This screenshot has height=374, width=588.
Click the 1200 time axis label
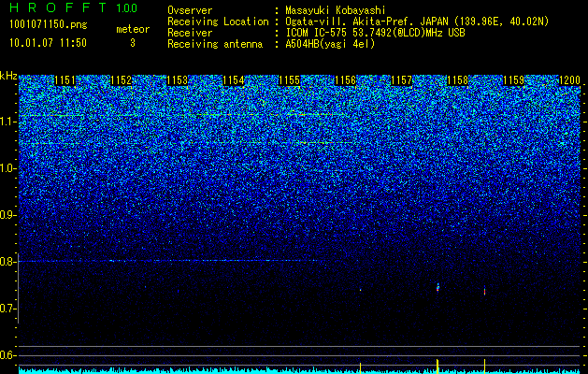(569, 80)
